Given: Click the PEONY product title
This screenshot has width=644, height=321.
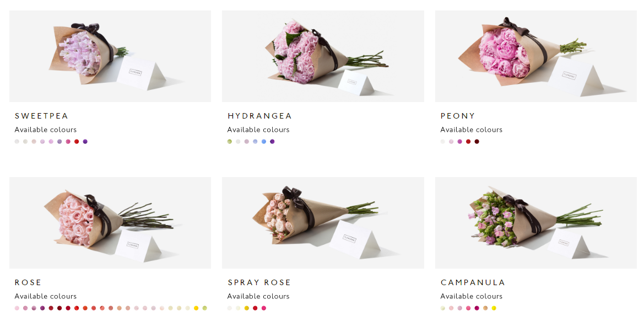Looking at the screenshot, I should (458, 116).
